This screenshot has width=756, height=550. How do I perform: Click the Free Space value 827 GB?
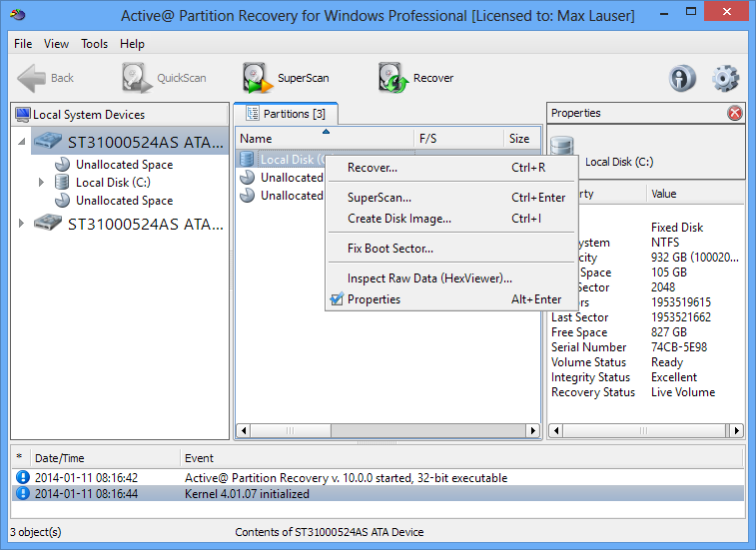[669, 332]
